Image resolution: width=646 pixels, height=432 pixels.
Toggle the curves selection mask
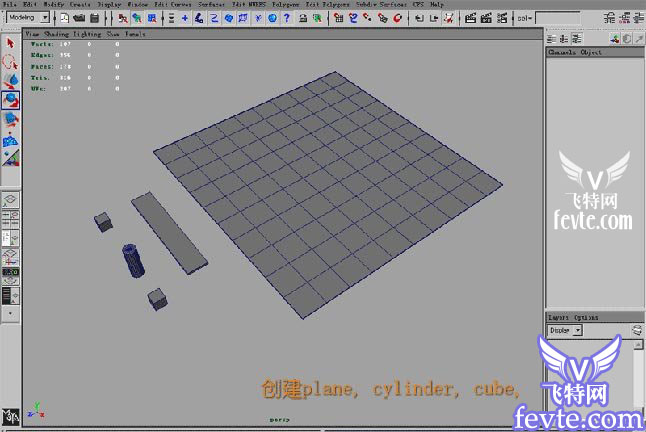[x=214, y=18]
